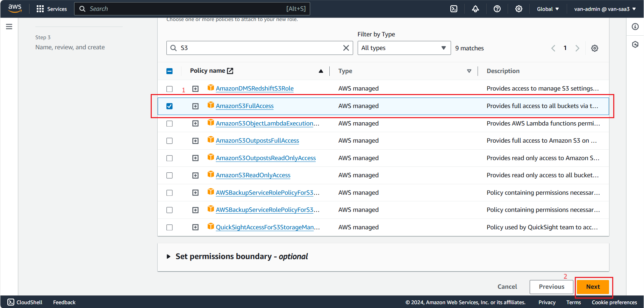Click the AmazonS3FullAccess policy cube icon

[210, 105]
